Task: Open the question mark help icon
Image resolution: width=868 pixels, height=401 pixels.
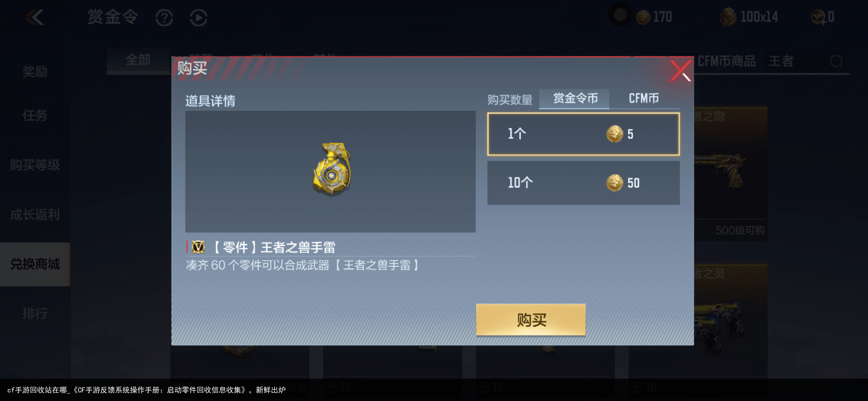Action: tap(164, 17)
